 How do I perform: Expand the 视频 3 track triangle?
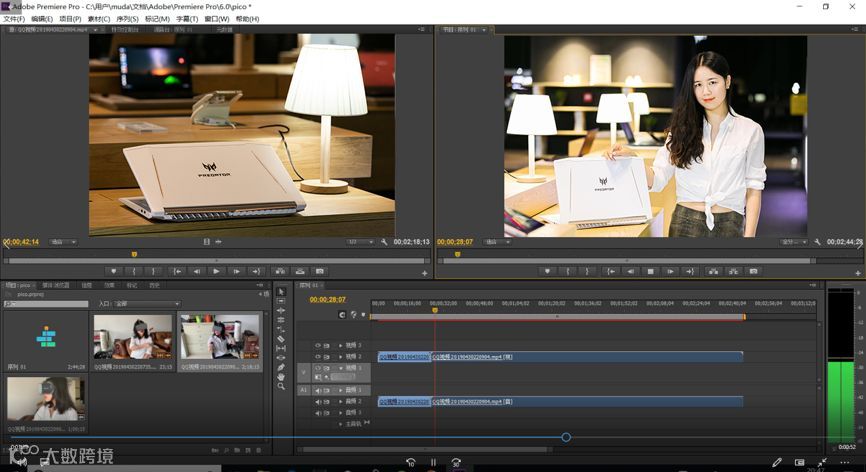point(341,345)
